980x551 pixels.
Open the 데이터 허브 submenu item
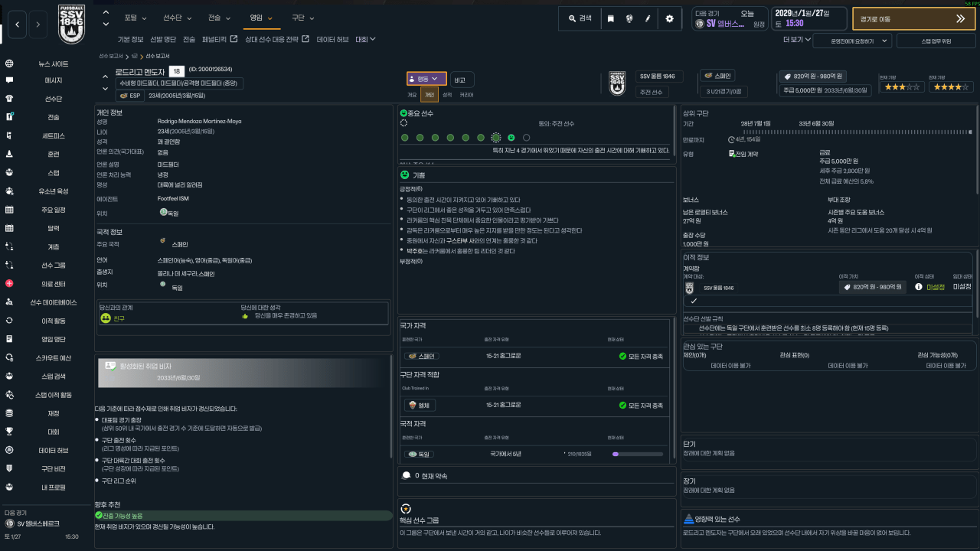332,39
